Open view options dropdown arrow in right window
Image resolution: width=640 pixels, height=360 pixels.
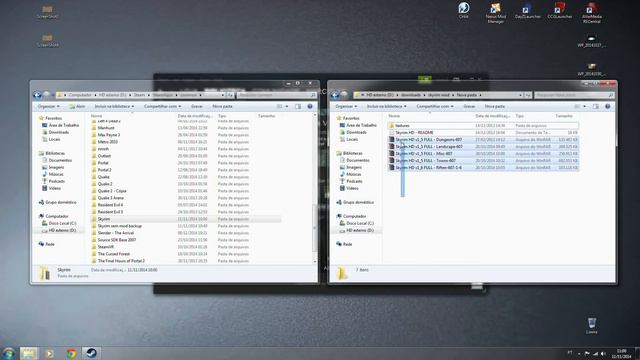[584, 107]
